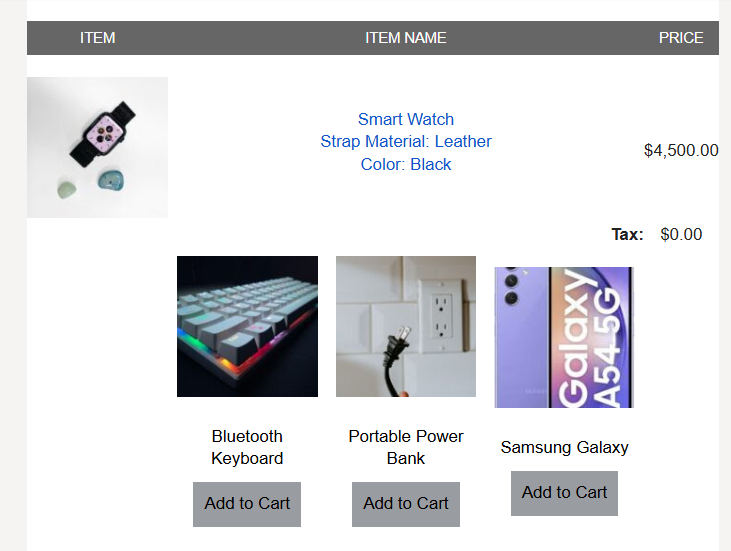731x551 pixels.
Task: Click the Samsung Galaxy product name
Action: [564, 447]
